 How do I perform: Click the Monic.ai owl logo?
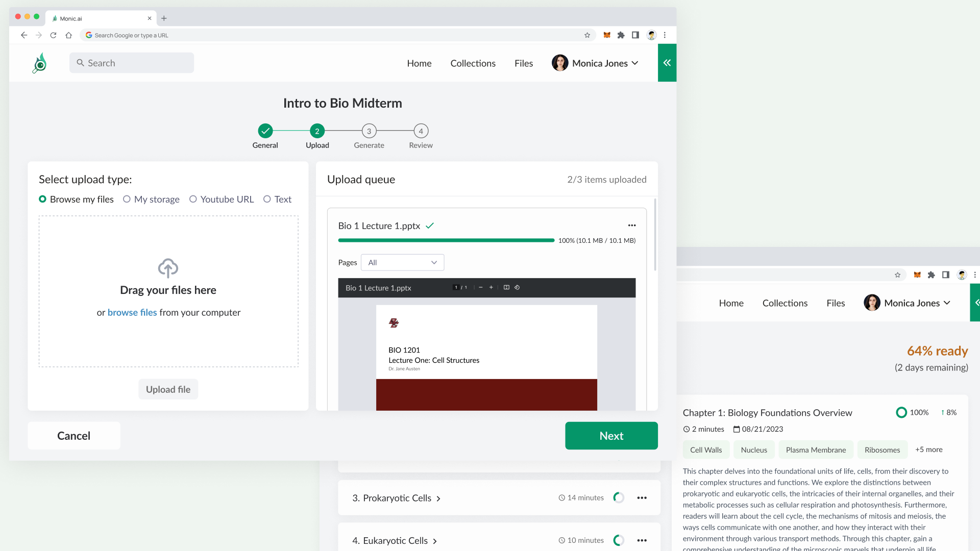click(40, 63)
